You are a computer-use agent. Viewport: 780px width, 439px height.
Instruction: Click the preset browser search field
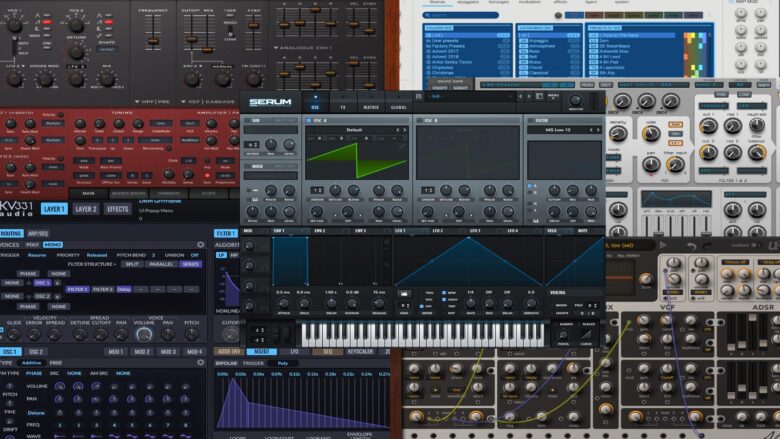pyautogui.click(x=460, y=15)
